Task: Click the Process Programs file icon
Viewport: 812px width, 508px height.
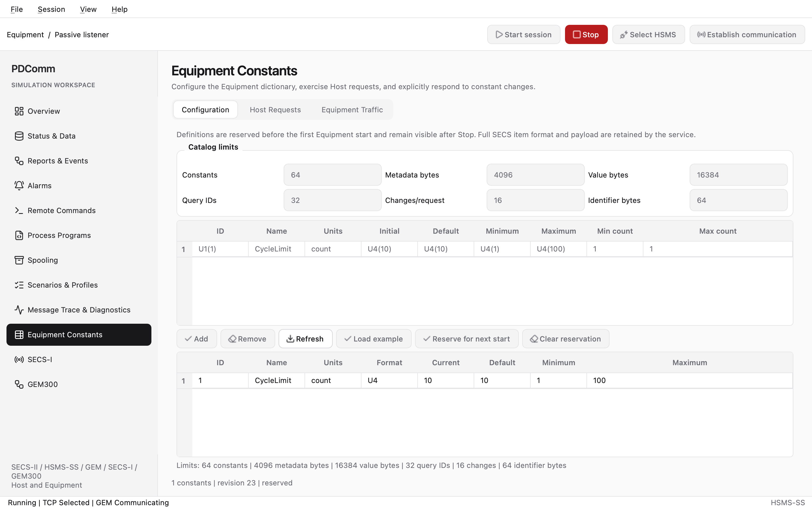Action: click(19, 236)
